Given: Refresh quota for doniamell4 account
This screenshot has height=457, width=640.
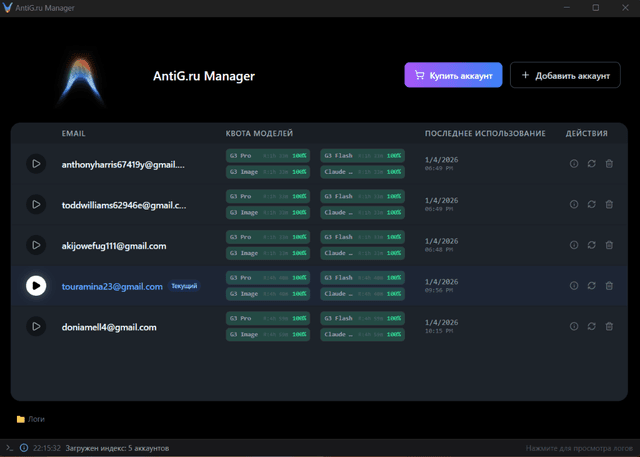Looking at the screenshot, I should point(591,326).
